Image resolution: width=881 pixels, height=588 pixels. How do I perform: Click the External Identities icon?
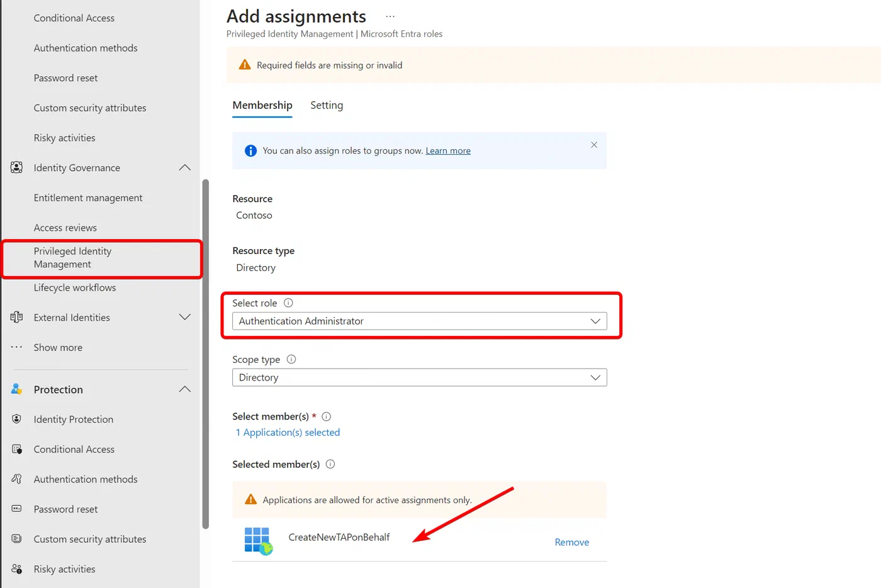(x=16, y=317)
